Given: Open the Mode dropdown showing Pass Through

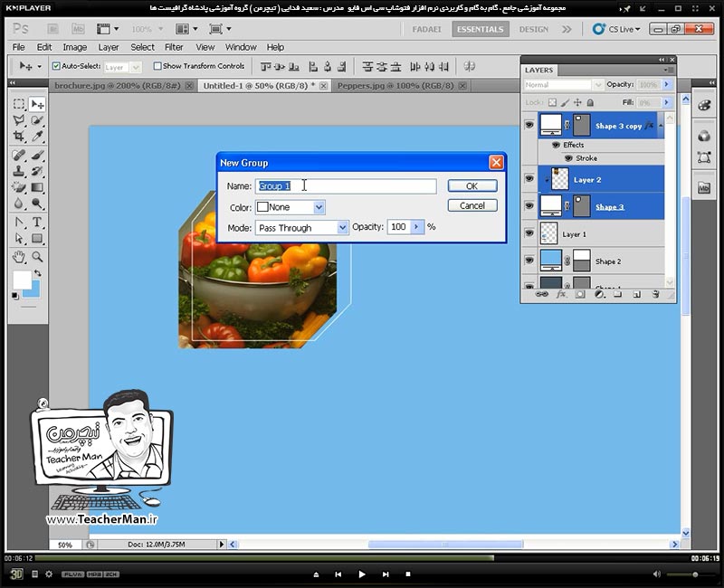Looking at the screenshot, I should click(342, 228).
